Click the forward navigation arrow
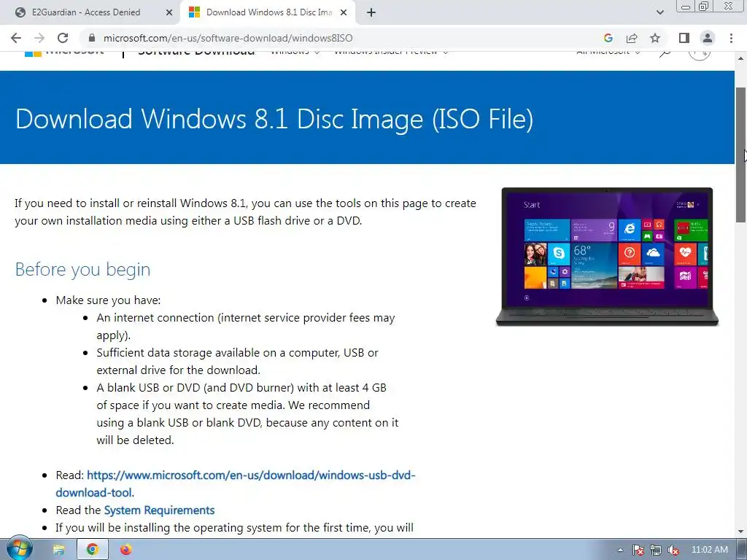The height and width of the screenshot is (560, 747). pos(39,38)
